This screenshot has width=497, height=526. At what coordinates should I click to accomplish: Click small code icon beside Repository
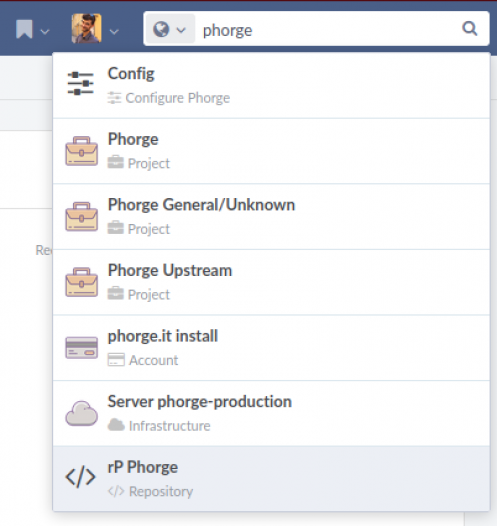coord(116,491)
